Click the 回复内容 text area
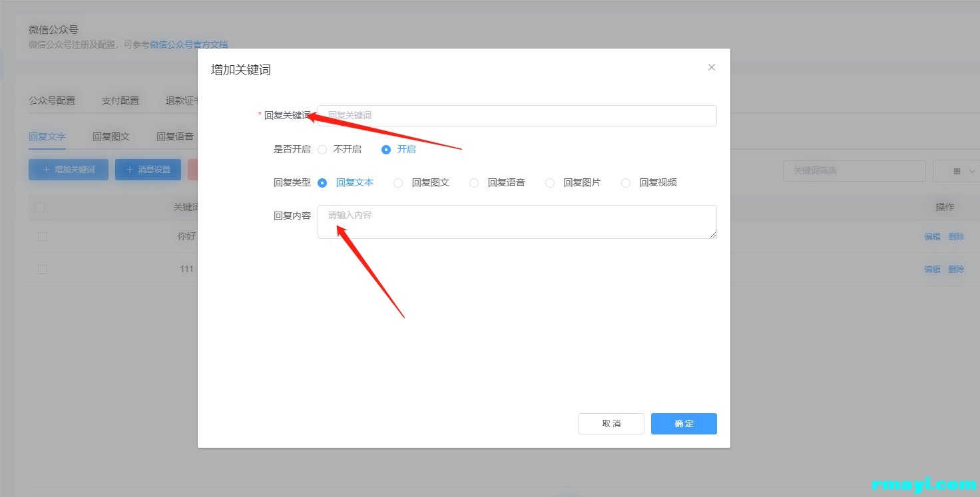980x497 pixels. point(517,222)
